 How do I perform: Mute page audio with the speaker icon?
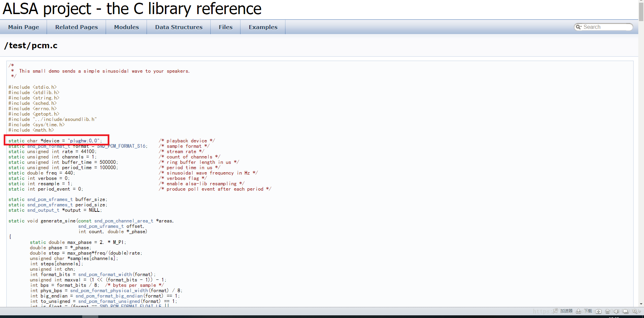[x=616, y=311]
